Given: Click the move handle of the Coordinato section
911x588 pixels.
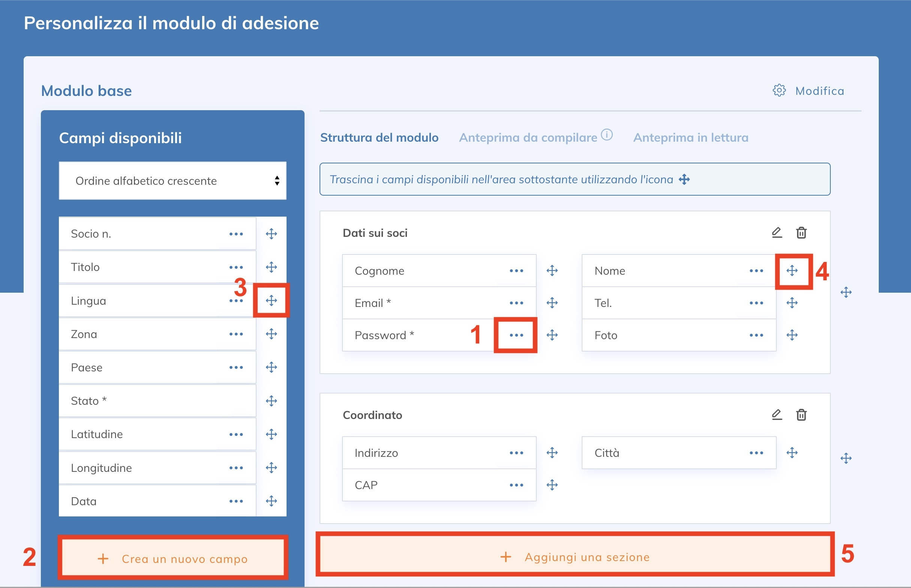Looking at the screenshot, I should click(846, 458).
